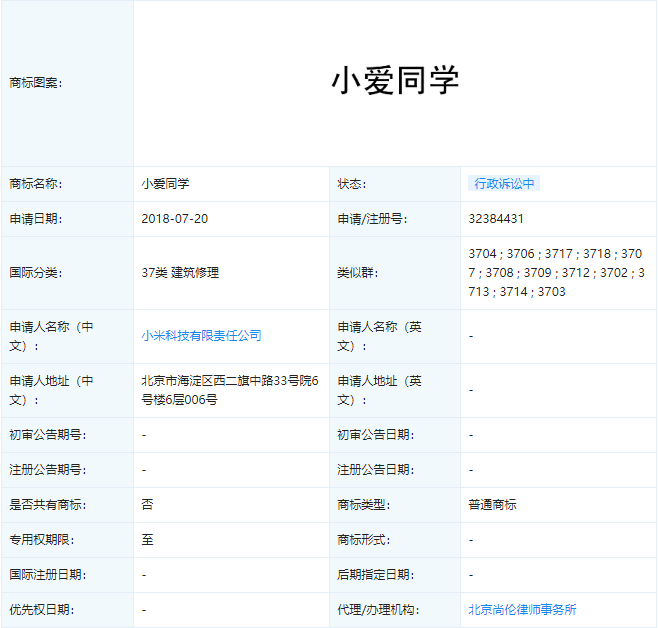Viewport: 658px width, 628px height.
Task: Click the 后期指定日期 label
Action: (x=376, y=574)
